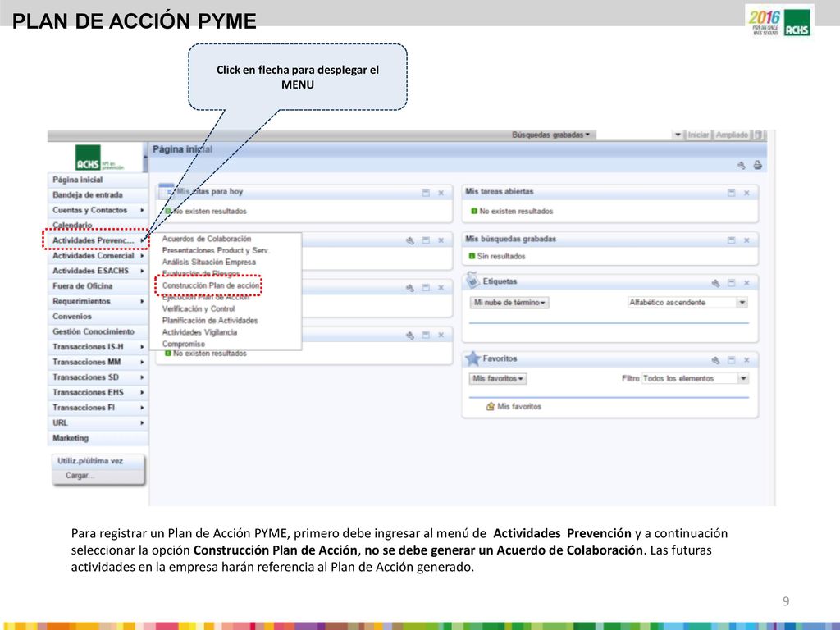Click the Etiquetas tag icon

click(472, 281)
